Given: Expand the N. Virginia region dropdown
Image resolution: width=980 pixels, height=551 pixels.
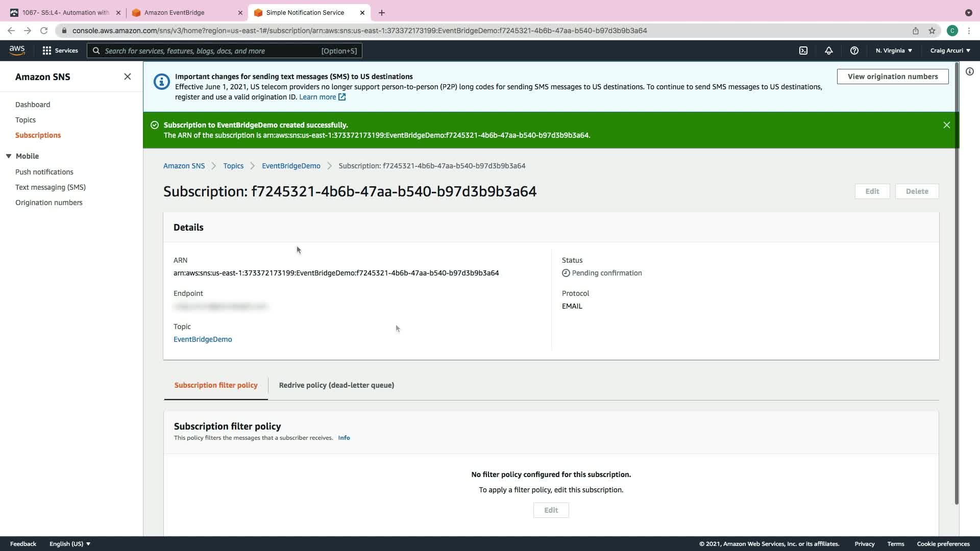Looking at the screenshot, I should [893, 51].
